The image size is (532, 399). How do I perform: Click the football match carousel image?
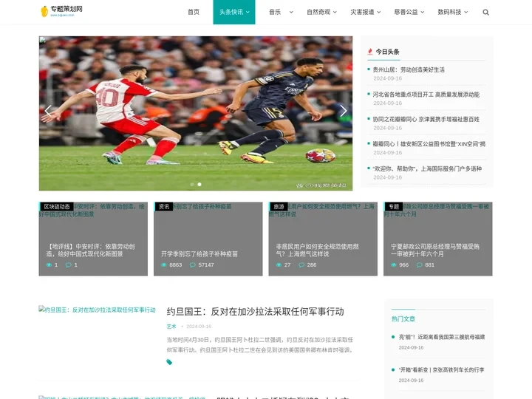(x=196, y=113)
